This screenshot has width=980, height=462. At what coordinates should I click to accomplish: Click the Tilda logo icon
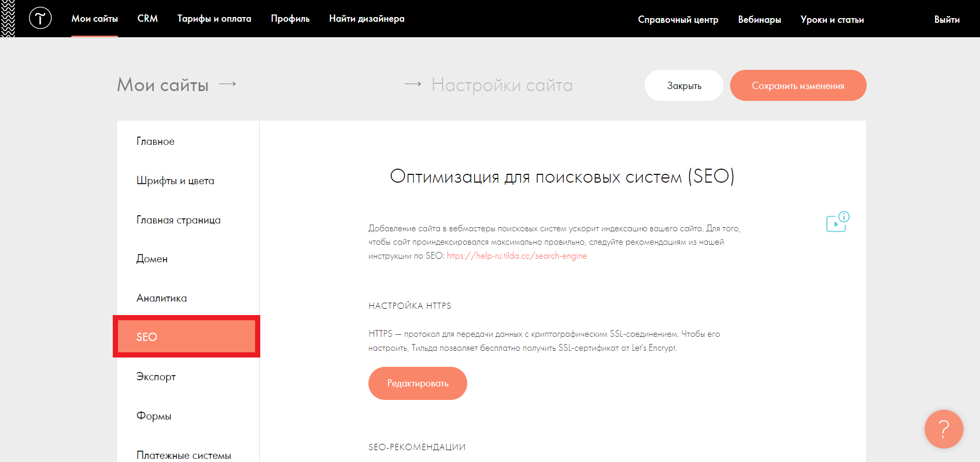click(40, 18)
